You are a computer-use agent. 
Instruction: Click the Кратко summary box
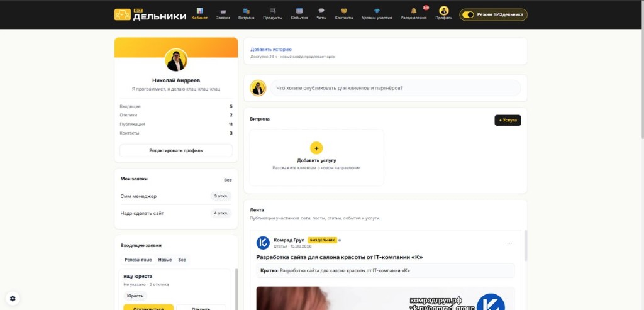386,270
